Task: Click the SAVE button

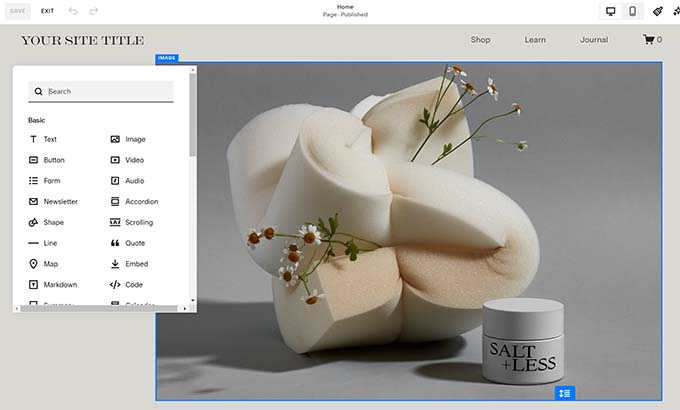Action: tap(18, 11)
